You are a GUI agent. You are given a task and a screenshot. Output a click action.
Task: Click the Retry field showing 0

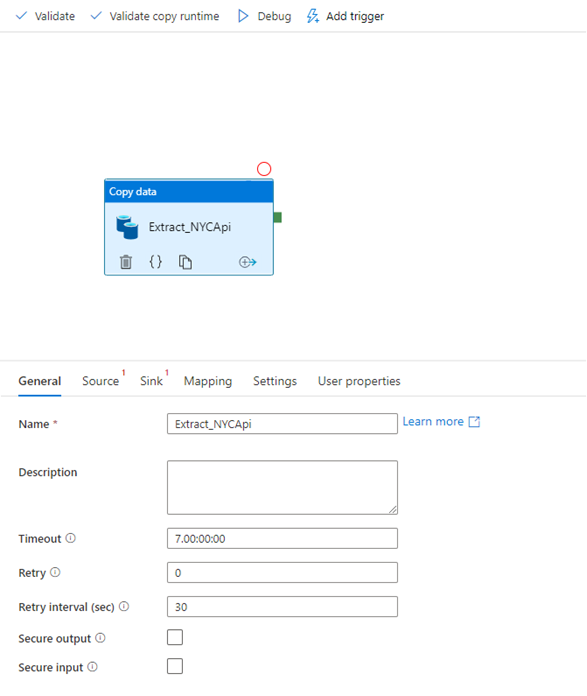click(x=282, y=573)
